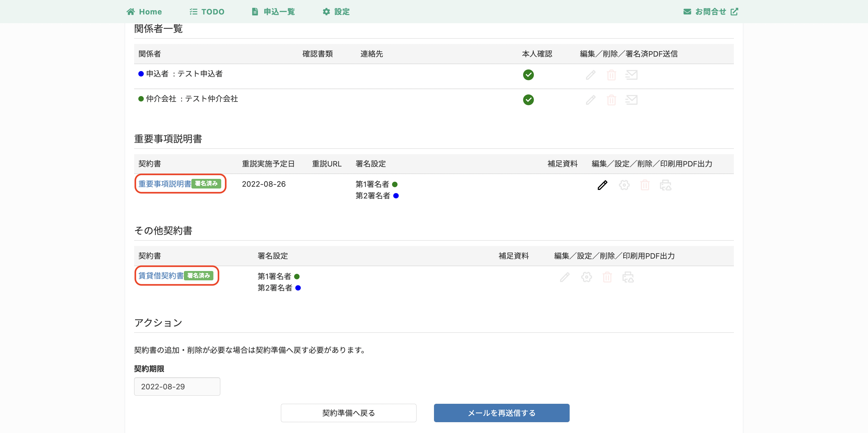Click the send-PDF mail icon for 申込者
This screenshot has width=868, height=433.
(631, 75)
